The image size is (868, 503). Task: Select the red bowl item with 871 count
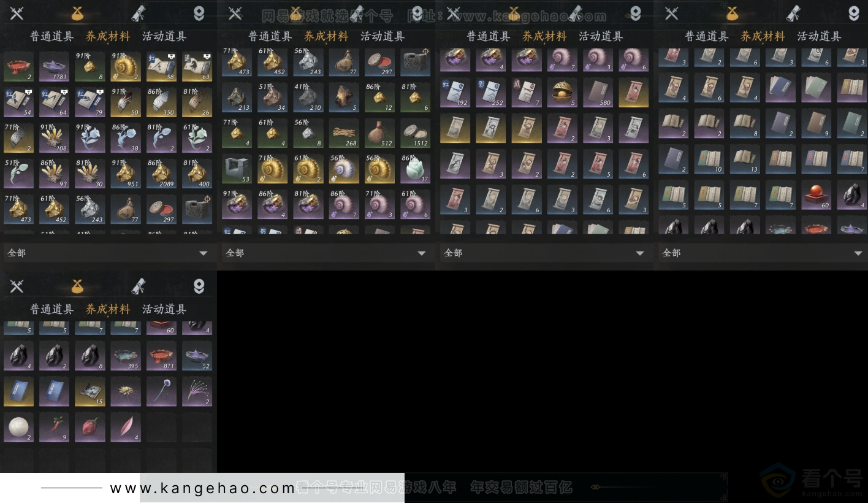click(161, 356)
